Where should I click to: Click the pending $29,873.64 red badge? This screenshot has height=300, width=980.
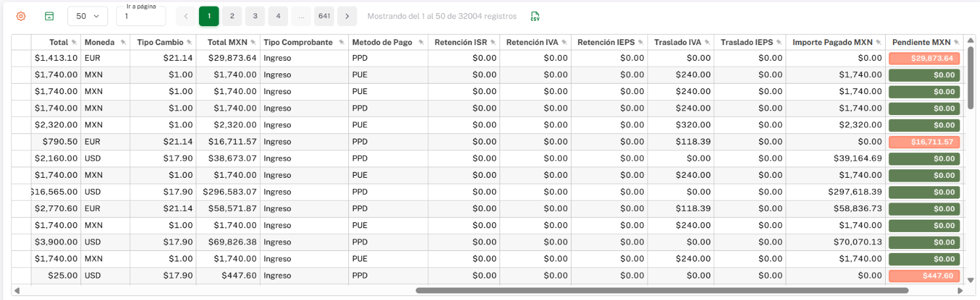[924, 58]
